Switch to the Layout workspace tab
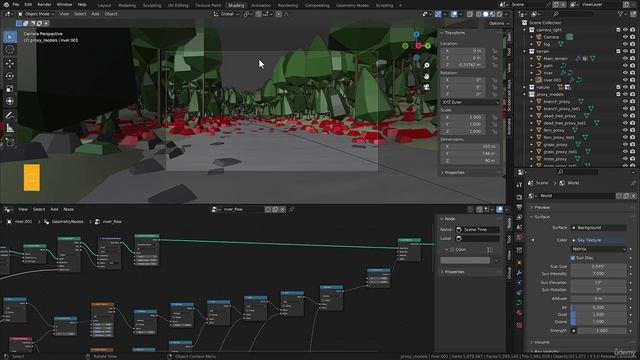This screenshot has width=640, height=360. point(104,5)
